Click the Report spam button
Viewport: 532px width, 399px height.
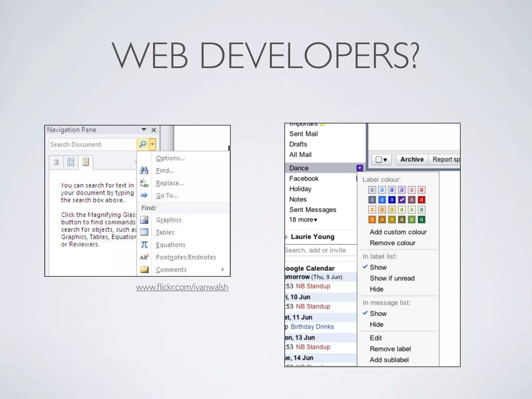click(444, 159)
